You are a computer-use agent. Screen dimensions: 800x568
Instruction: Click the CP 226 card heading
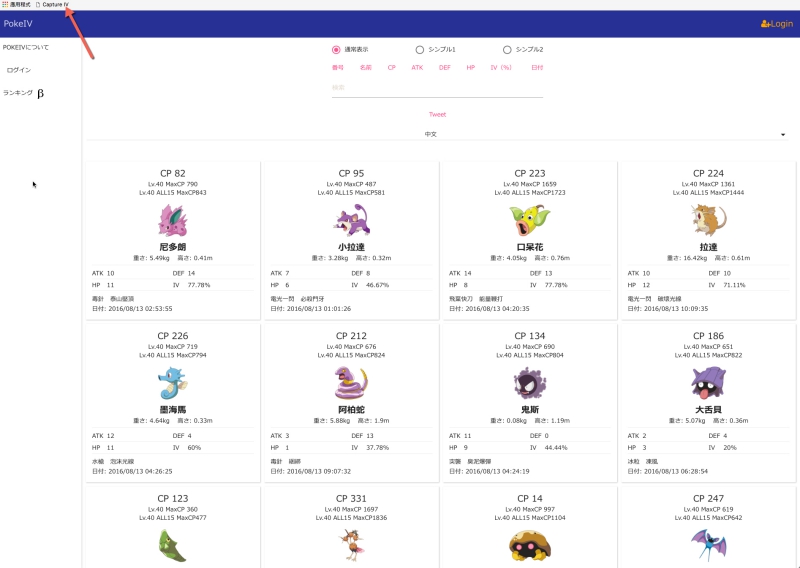coord(173,336)
